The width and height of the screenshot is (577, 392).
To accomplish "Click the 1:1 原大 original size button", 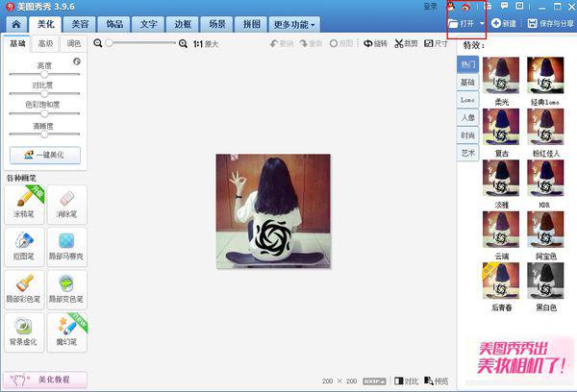I will click(206, 44).
